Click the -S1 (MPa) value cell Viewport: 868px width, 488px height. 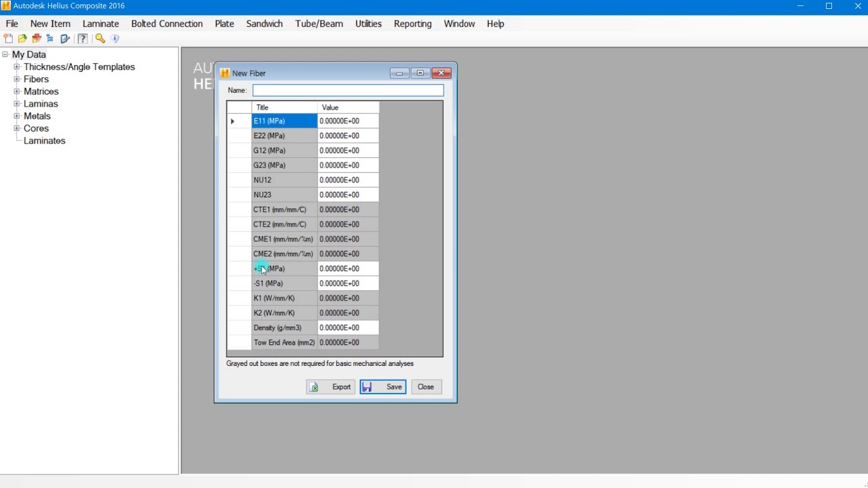[348, 283]
